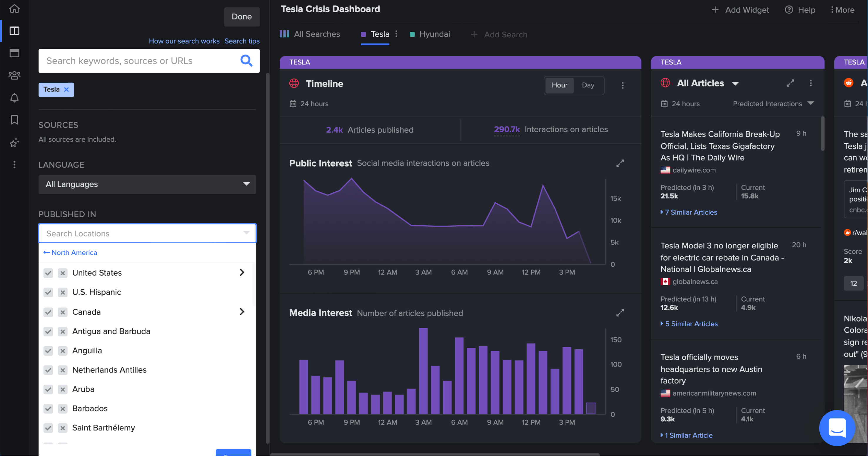
Task: Open the All Languages dropdown
Action: coord(147,184)
